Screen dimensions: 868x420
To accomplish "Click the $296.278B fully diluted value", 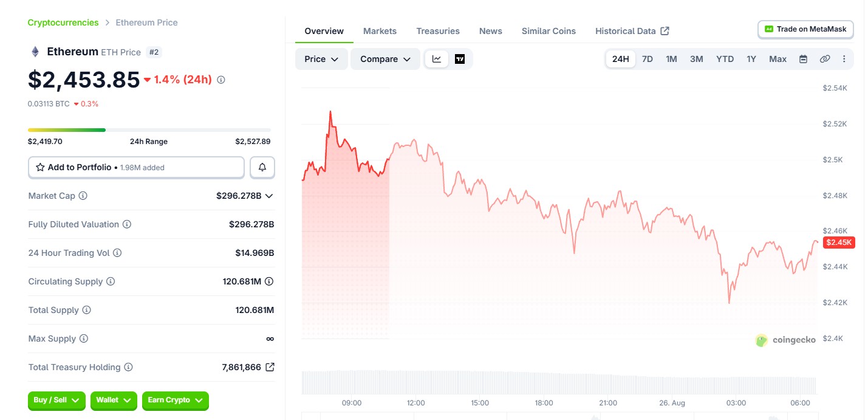I will 251,224.
